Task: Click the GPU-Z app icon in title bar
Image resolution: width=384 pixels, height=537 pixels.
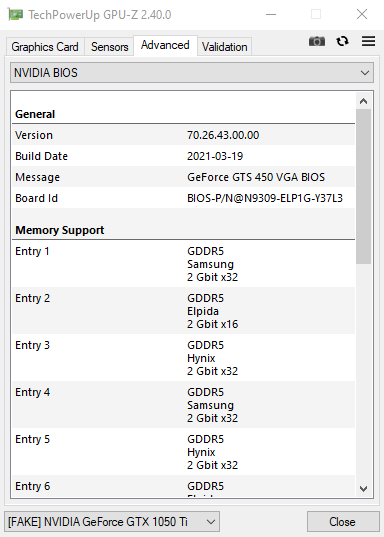Action: (15, 14)
